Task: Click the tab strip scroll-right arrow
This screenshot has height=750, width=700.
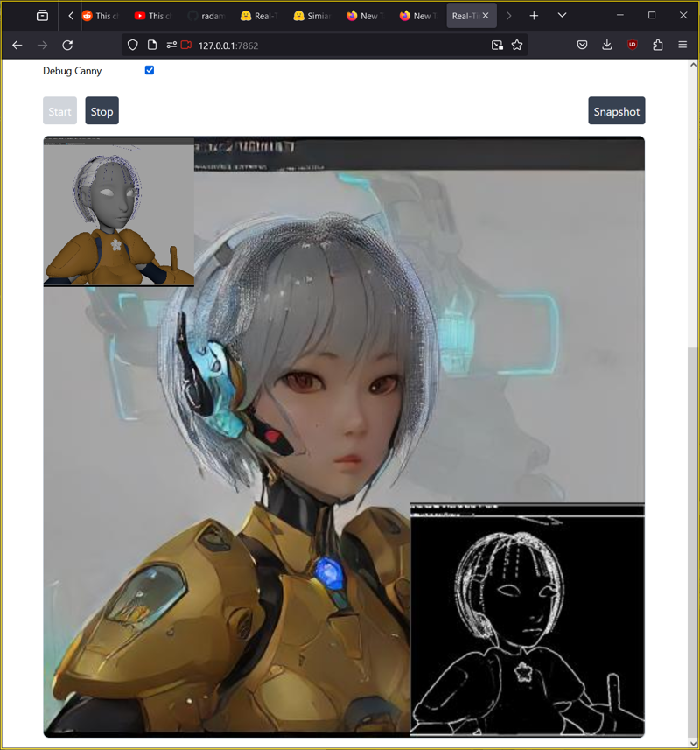Action: 508,16
